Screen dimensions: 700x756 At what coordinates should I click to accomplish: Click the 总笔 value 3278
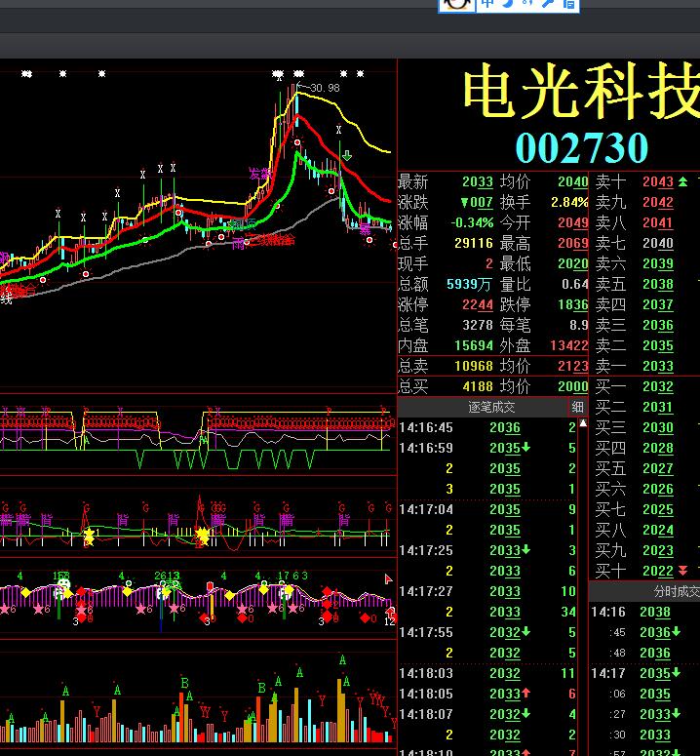click(x=478, y=325)
